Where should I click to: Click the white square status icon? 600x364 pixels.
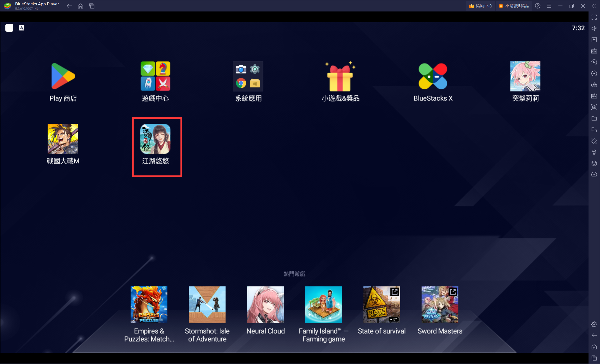point(9,28)
